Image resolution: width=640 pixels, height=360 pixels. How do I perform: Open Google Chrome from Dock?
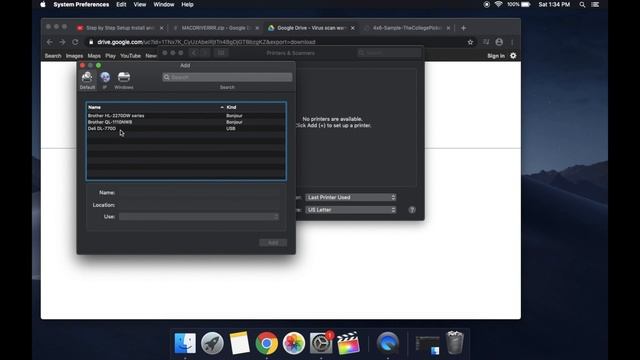[267, 343]
